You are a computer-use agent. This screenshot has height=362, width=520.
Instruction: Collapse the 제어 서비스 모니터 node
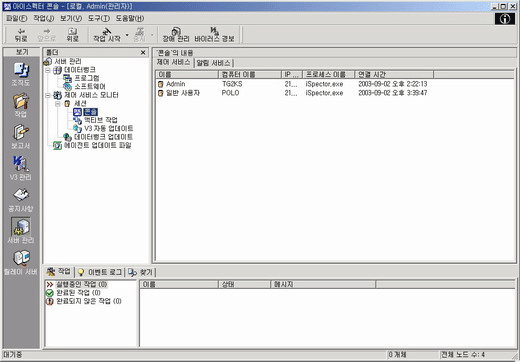(48, 95)
